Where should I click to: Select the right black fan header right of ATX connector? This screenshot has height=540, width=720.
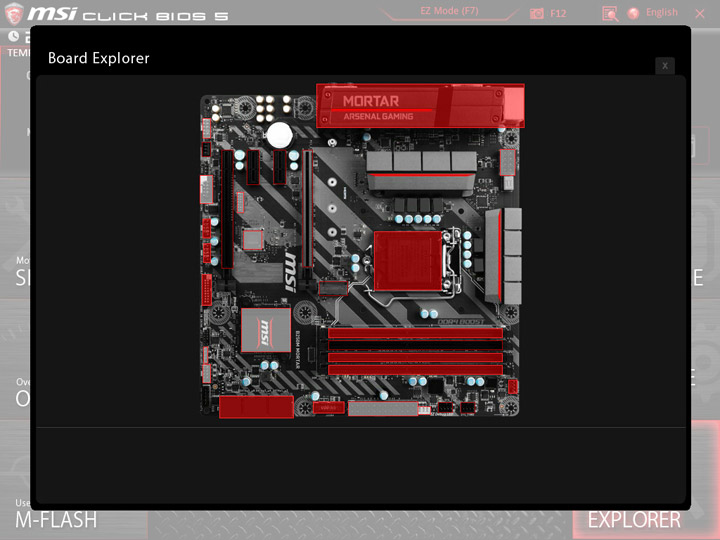coord(467,407)
